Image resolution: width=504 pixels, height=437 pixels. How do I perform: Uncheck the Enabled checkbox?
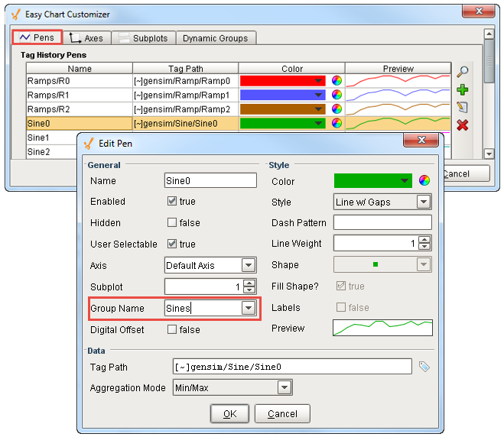[x=172, y=202]
